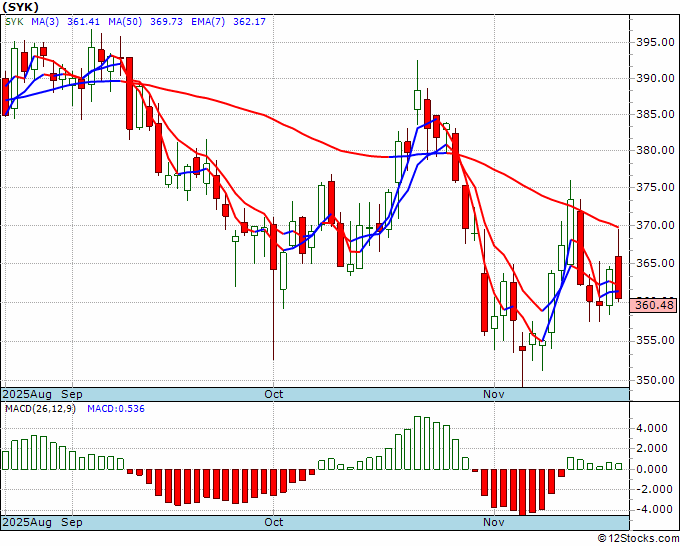
Task: Click the MACD:0.536 value label
Action: (x=116, y=409)
